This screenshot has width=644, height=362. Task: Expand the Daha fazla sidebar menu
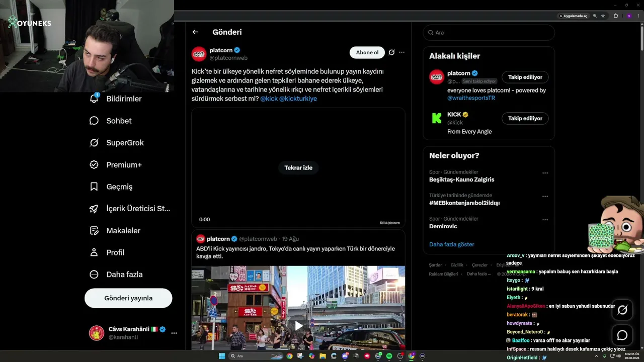(x=116, y=275)
